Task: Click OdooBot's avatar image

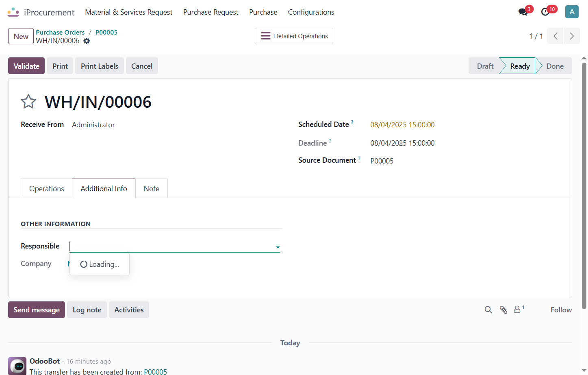Action: [x=17, y=366]
